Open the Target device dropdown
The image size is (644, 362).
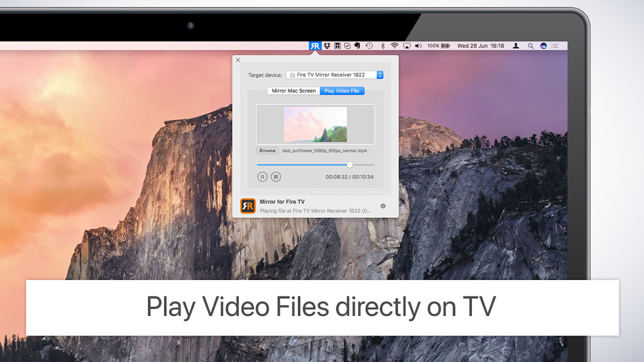coord(334,75)
